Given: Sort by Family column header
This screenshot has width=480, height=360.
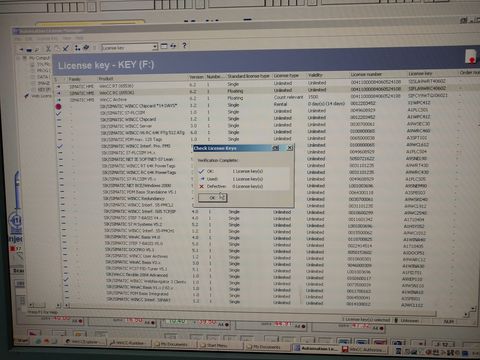Looking at the screenshot, I should click(75, 79).
